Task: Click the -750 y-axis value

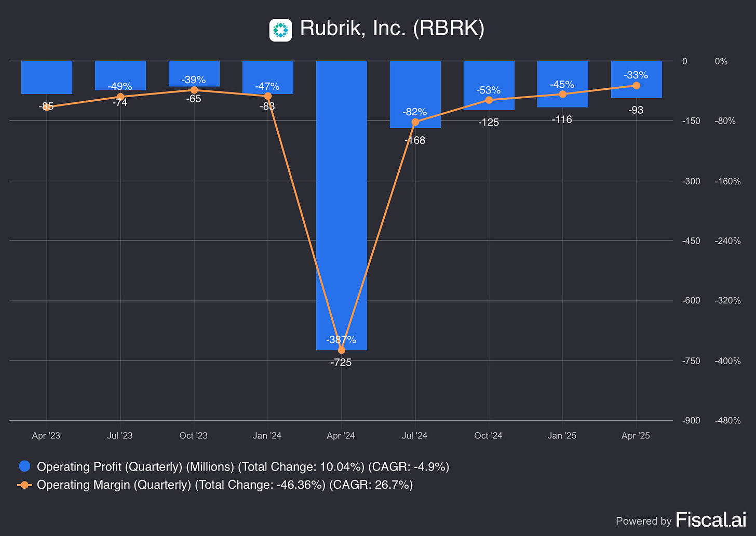Action: pos(691,361)
